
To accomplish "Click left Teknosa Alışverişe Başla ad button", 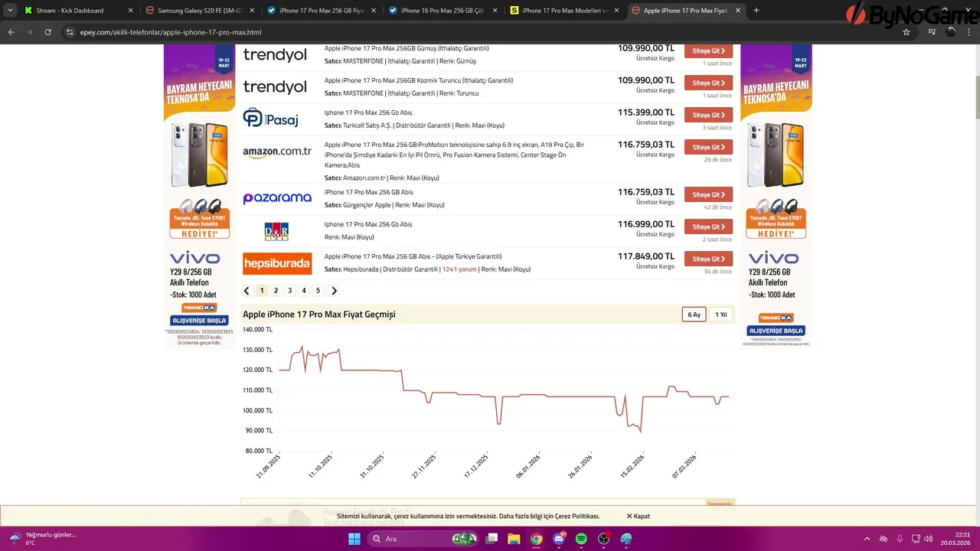I will tap(199, 320).
